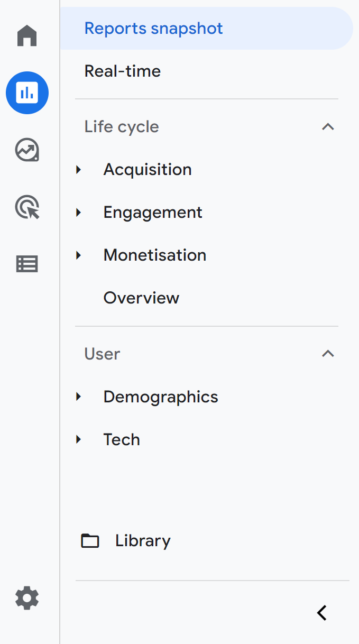Expand the Demographics triangle

click(x=79, y=397)
